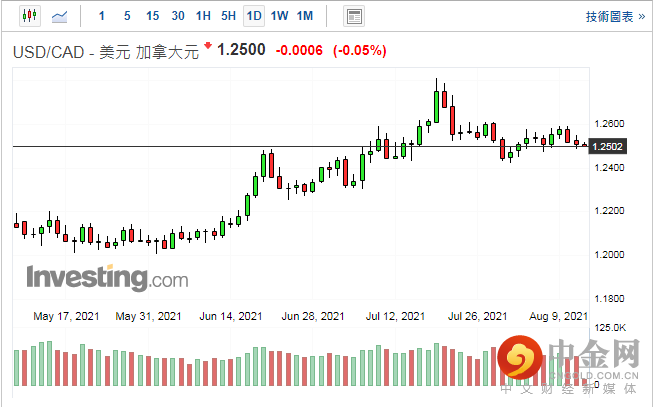Image resolution: width=654 pixels, height=407 pixels.
Task: Click the percent change (-0.05%)
Action: pos(360,50)
